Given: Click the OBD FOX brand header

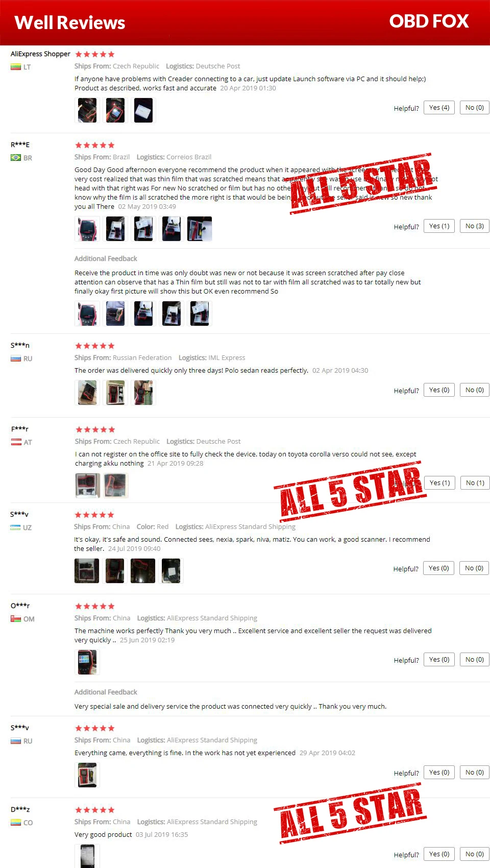Looking at the screenshot, I should coord(429,21).
